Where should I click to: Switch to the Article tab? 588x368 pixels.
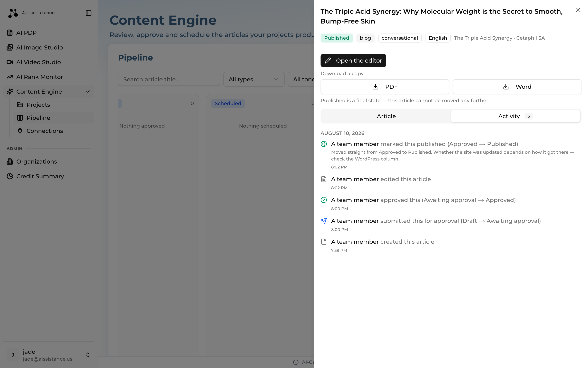(386, 116)
